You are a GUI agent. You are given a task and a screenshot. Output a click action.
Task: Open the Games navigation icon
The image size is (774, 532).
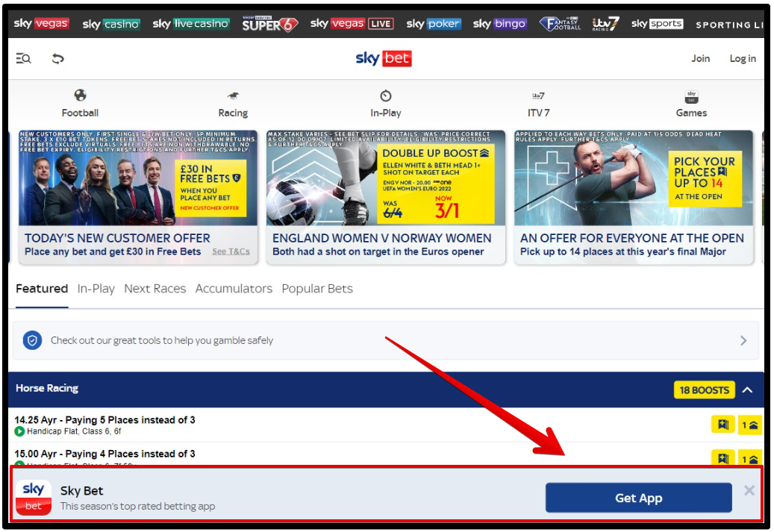coord(691,96)
